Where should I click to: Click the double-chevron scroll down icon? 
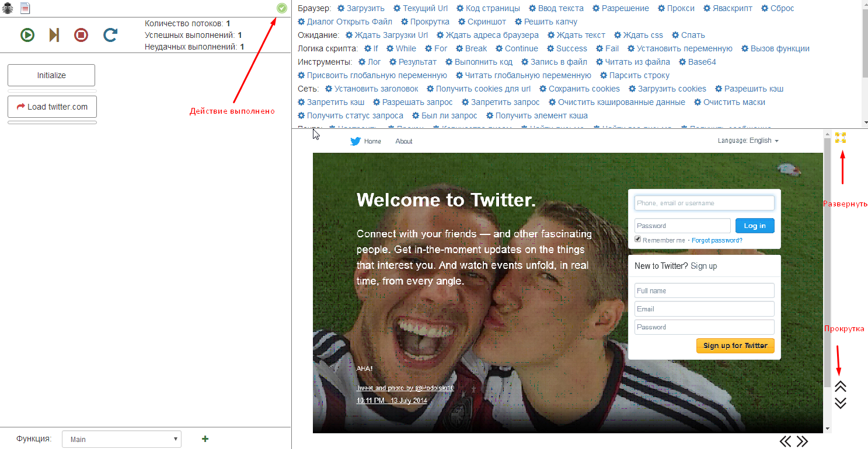click(841, 403)
